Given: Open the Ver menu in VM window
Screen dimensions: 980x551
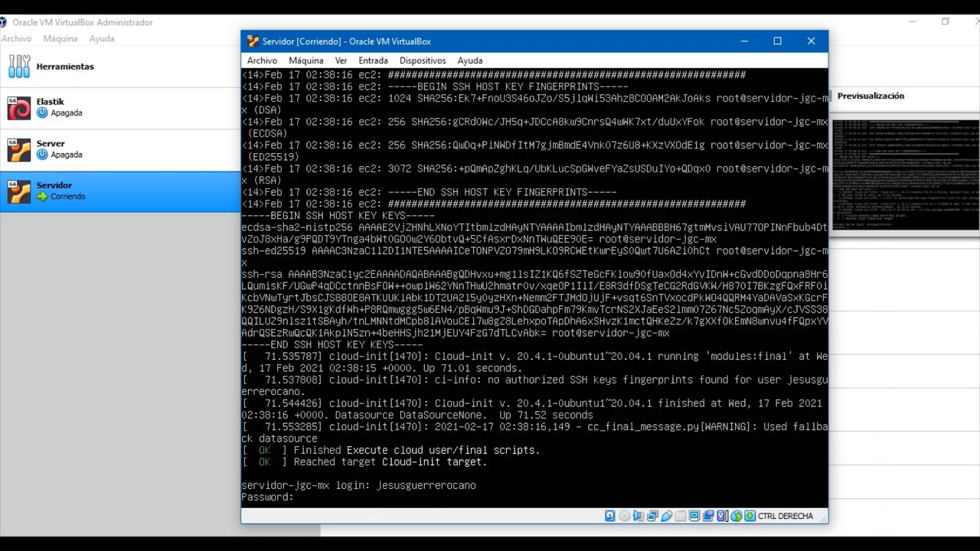Looking at the screenshot, I should pyautogui.click(x=341, y=60).
